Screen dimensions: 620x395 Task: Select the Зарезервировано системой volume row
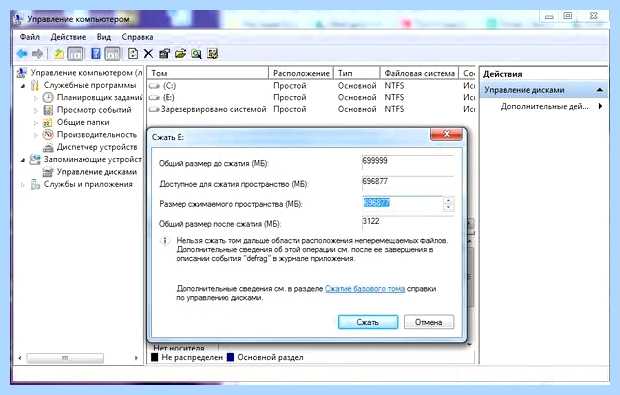[x=311, y=109]
